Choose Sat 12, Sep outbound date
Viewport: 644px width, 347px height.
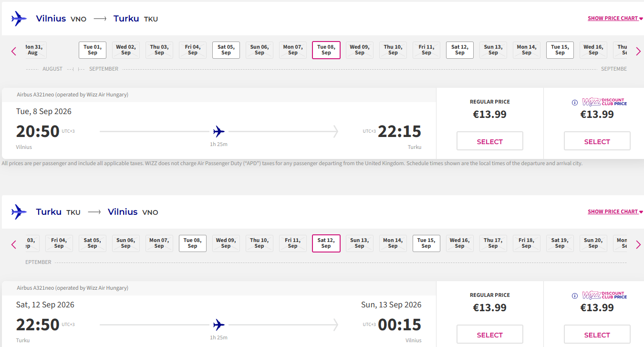[x=460, y=50]
